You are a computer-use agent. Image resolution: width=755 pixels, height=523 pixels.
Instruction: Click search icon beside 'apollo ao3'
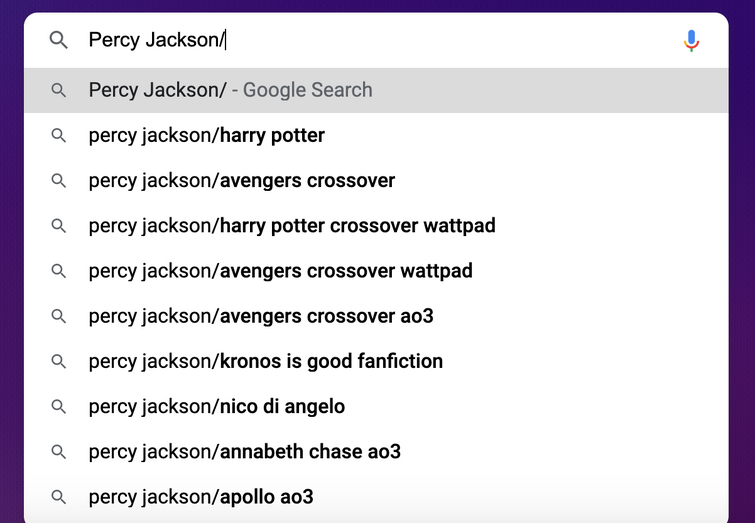click(x=59, y=497)
